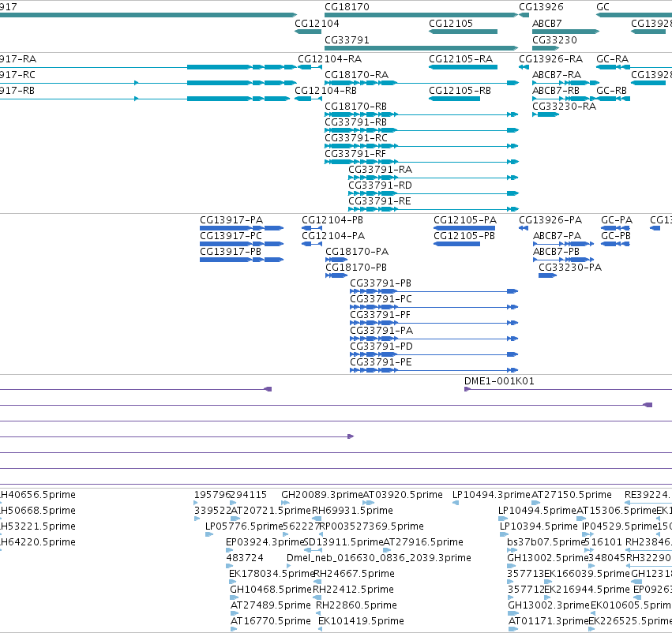
Task: Select EST AT16770.5prime label
Action: (x=270, y=621)
